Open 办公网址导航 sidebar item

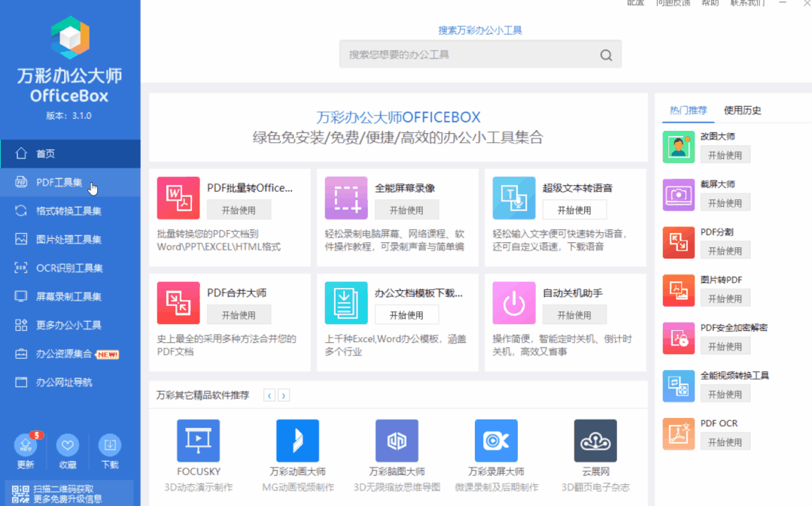71,383
